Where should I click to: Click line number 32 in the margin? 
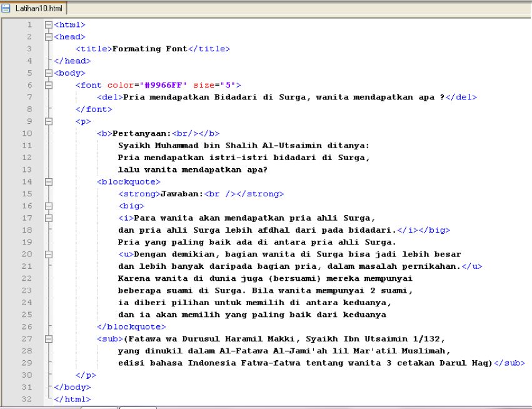[x=27, y=399]
